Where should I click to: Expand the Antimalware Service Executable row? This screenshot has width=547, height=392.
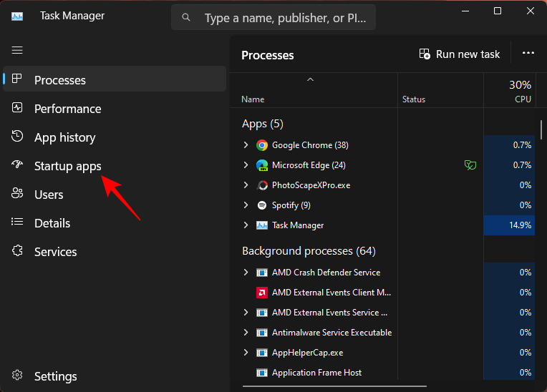pyautogui.click(x=246, y=333)
